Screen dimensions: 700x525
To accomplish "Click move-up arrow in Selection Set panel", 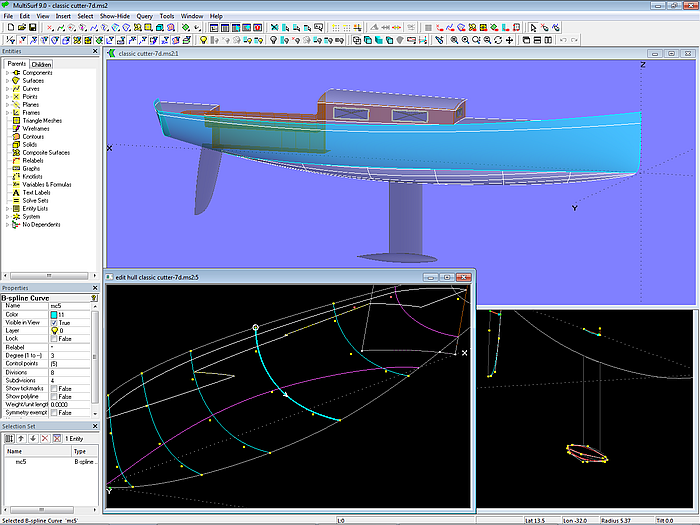I will coord(20,438).
